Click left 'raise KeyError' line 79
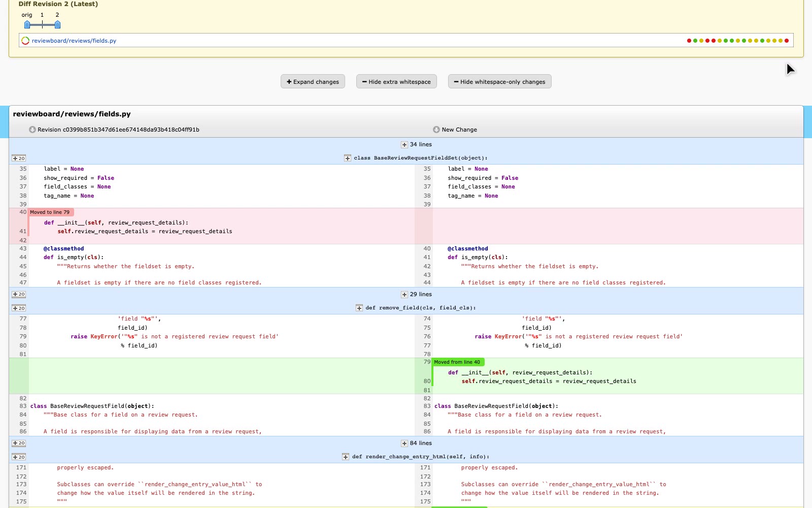812x508 pixels. click(175, 336)
